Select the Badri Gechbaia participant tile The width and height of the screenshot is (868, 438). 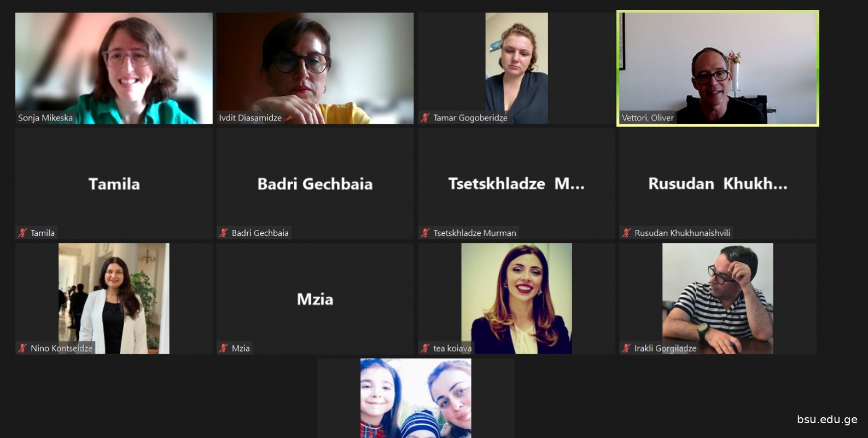315,183
